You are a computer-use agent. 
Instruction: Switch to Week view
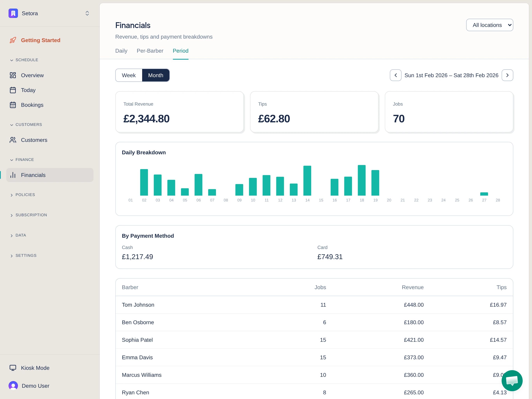pyautogui.click(x=129, y=75)
